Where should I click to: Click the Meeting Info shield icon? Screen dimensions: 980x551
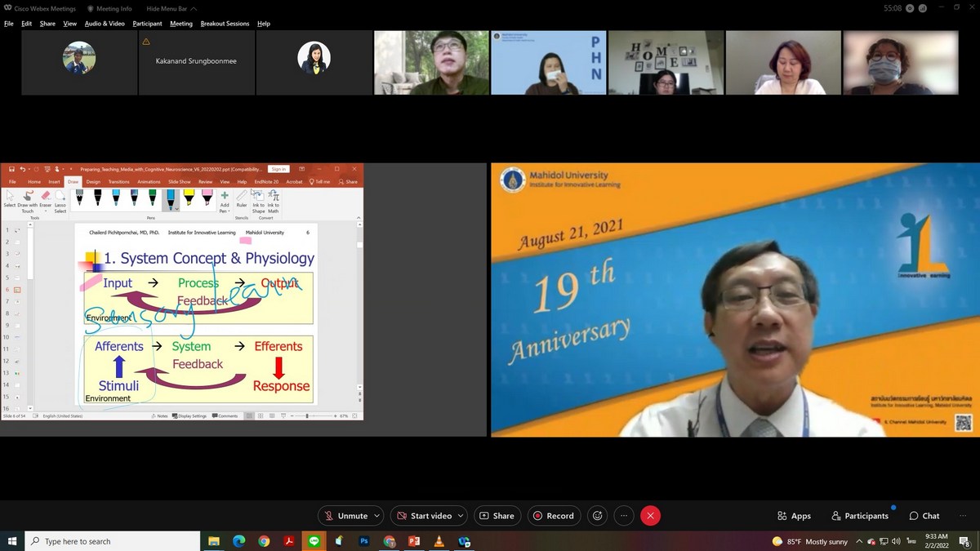pos(91,8)
